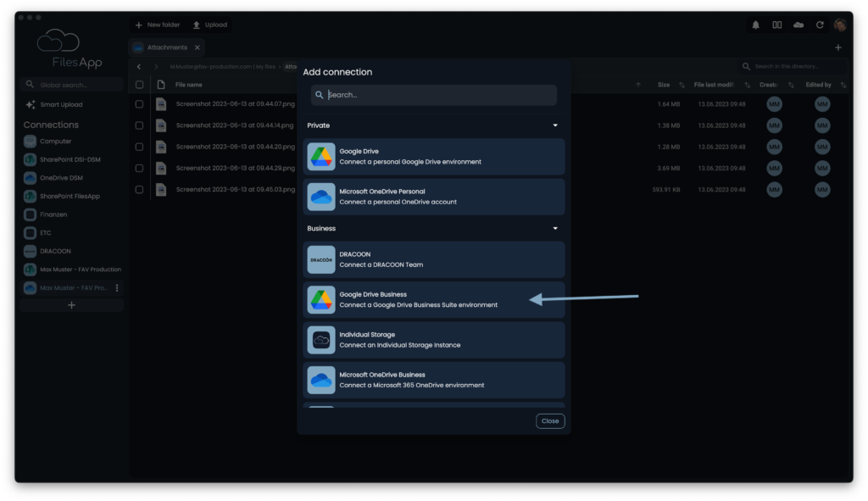The width and height of the screenshot is (868, 501).
Task: Select file Screenshot 2023-06-13 at 09.44.07.png
Action: point(236,104)
